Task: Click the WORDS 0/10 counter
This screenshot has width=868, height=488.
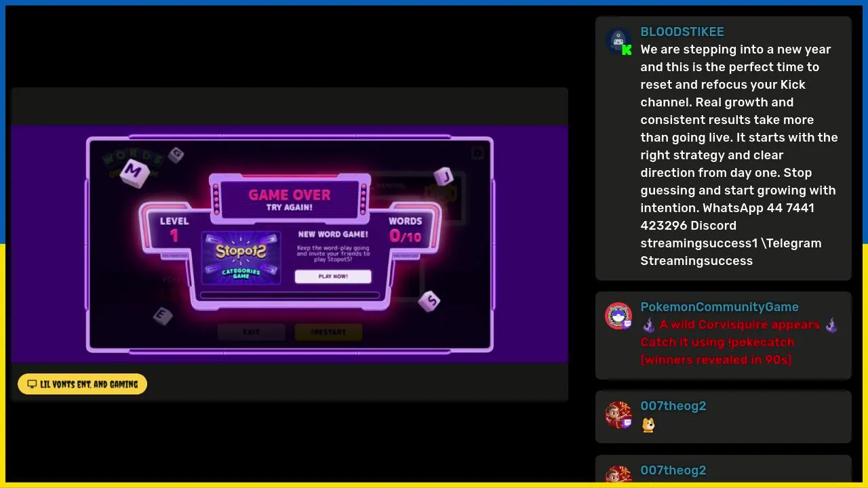Action: coord(406,230)
